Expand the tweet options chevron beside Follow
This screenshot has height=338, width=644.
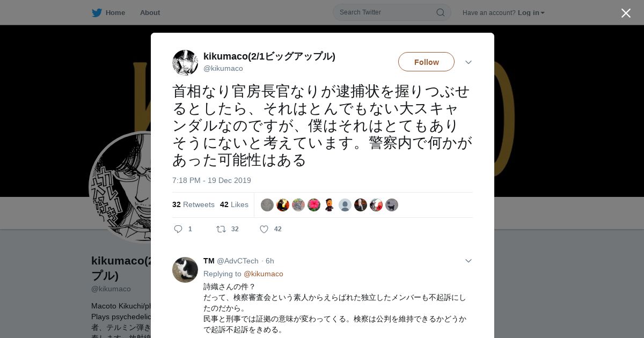tap(469, 62)
